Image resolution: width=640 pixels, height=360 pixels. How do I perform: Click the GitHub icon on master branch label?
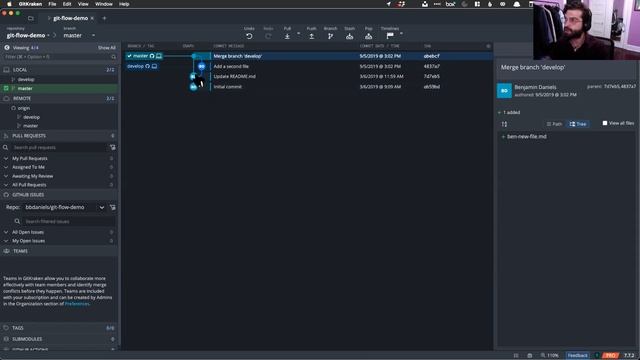click(152, 56)
